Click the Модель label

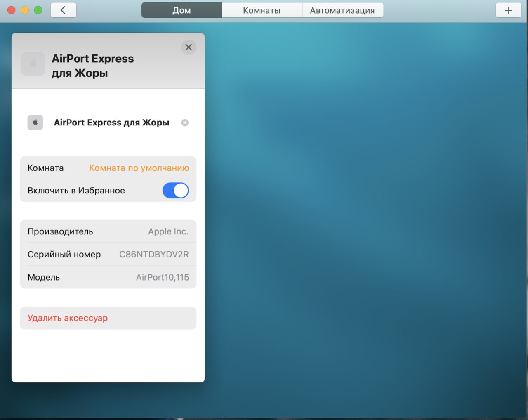(44, 277)
